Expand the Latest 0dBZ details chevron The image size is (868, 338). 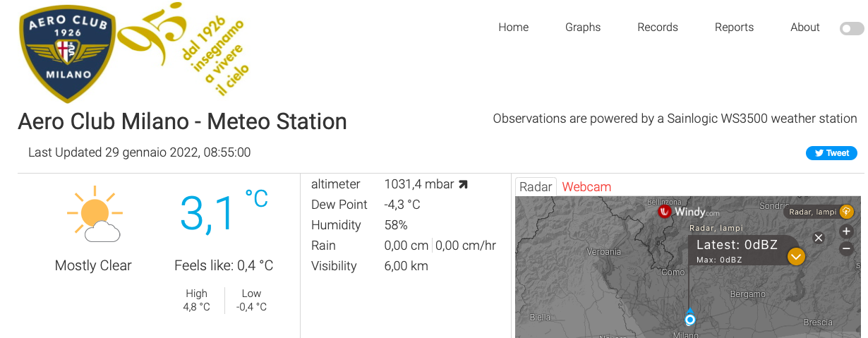[796, 256]
